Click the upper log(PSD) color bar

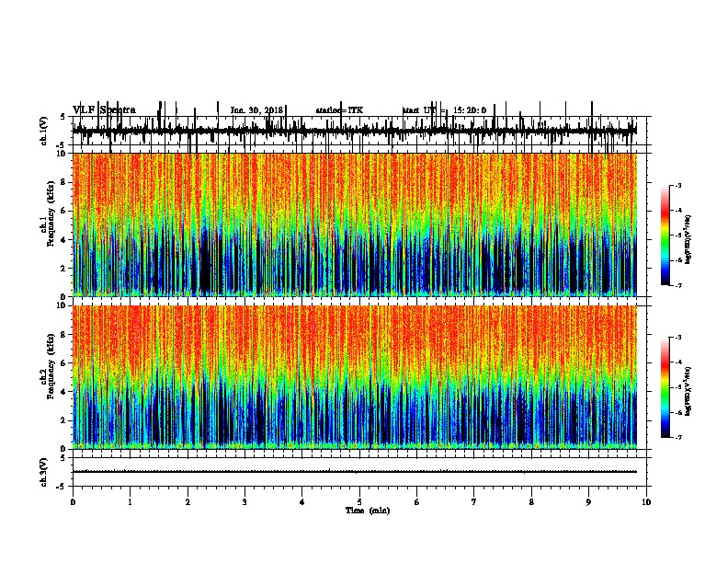[665, 236]
